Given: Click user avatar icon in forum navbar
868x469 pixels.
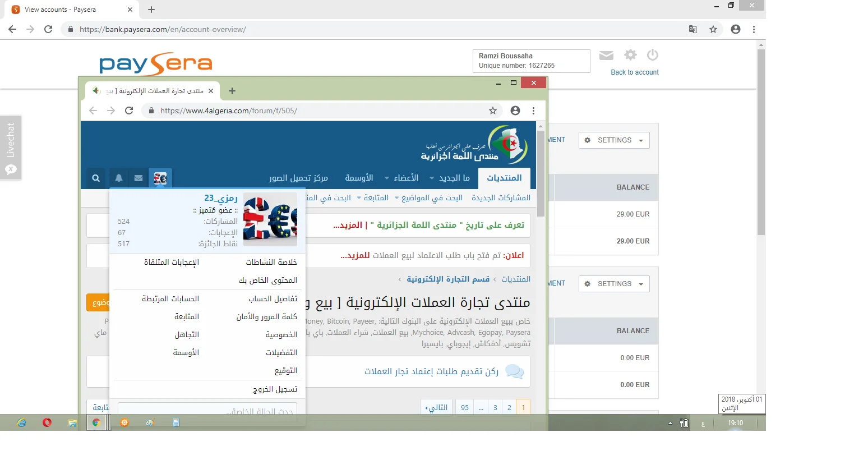Looking at the screenshot, I should (x=160, y=178).
